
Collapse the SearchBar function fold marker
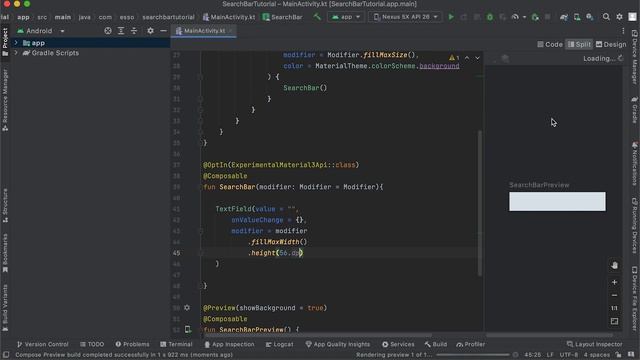(200, 187)
